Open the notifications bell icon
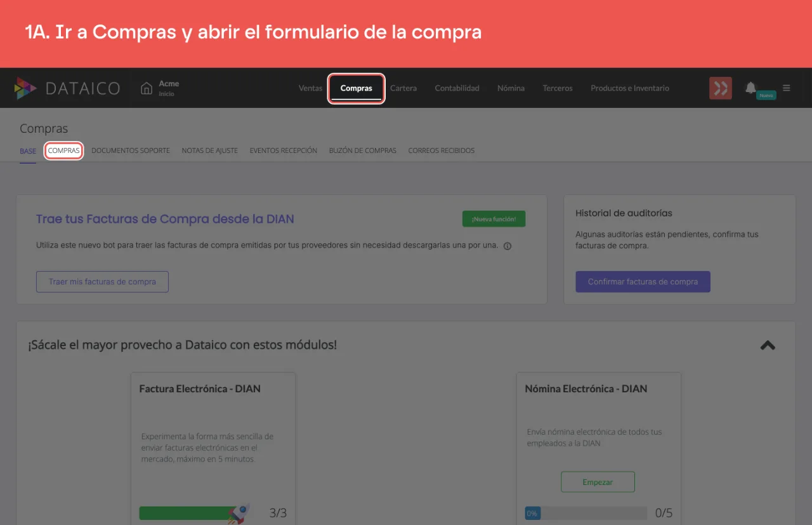Screen dimensions: 812x525 coord(750,88)
